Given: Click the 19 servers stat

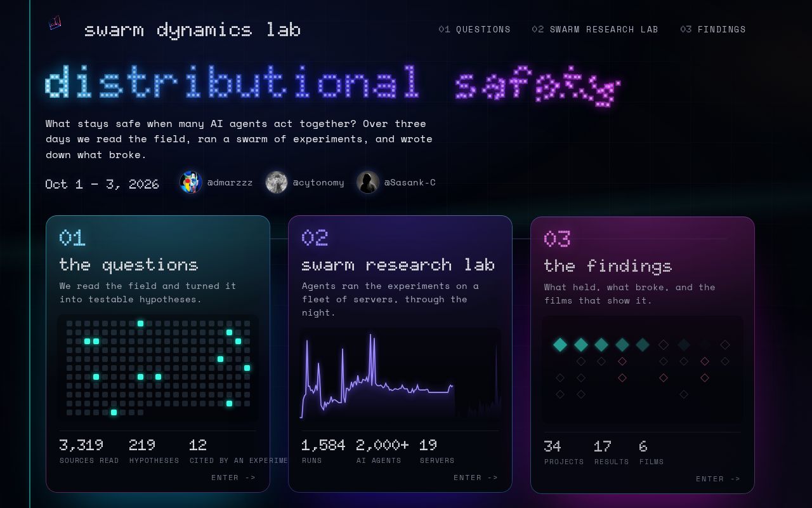Looking at the screenshot, I should click(x=437, y=451).
